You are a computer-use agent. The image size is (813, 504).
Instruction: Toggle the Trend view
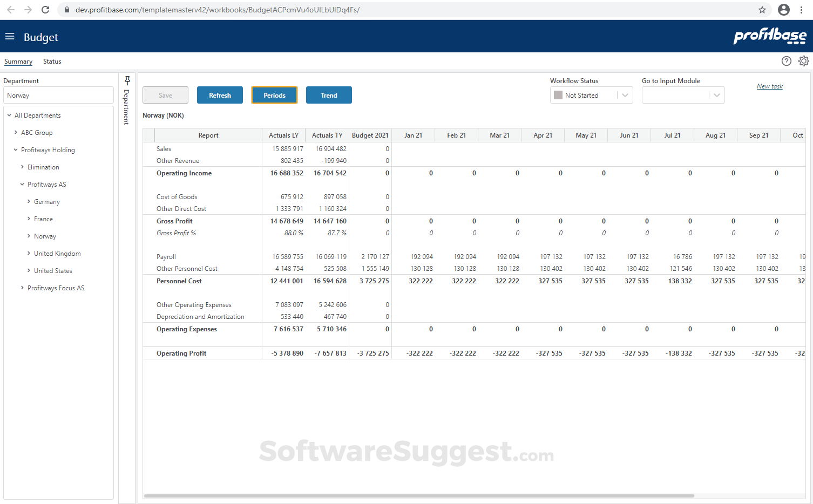(329, 95)
